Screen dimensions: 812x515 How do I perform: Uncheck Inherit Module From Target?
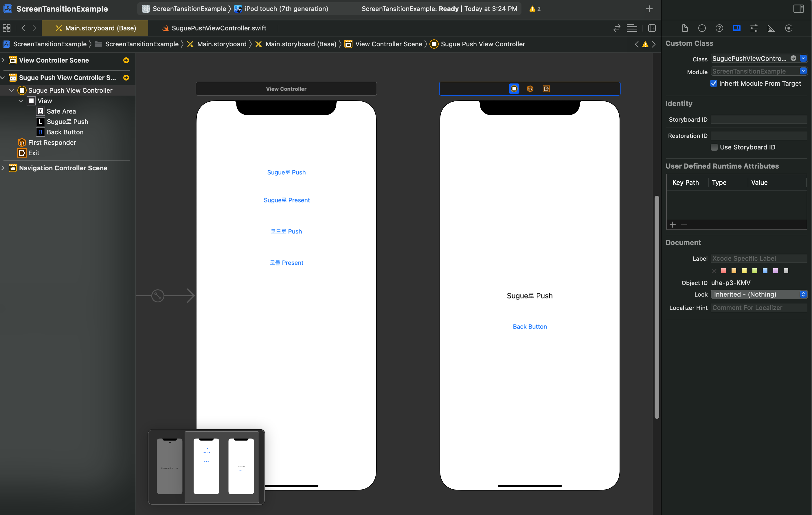click(714, 83)
